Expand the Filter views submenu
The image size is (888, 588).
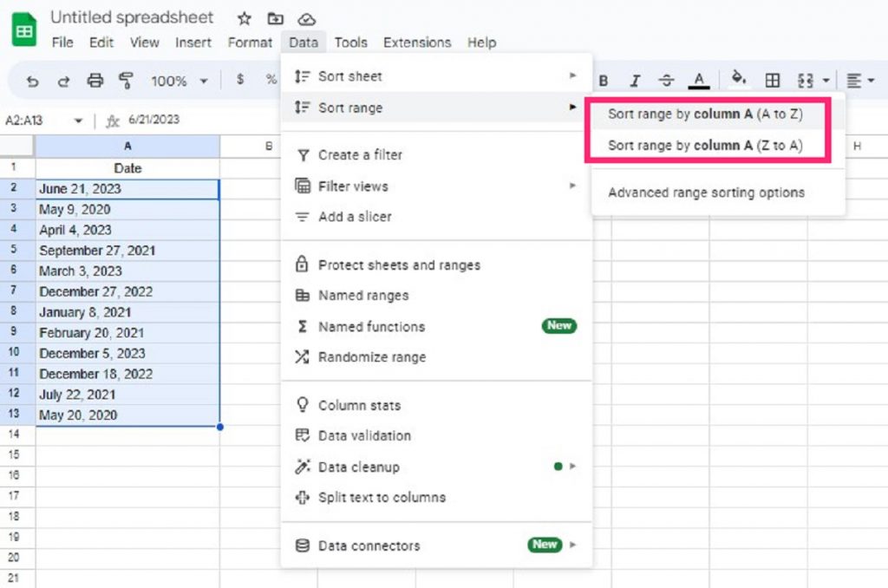click(x=436, y=186)
